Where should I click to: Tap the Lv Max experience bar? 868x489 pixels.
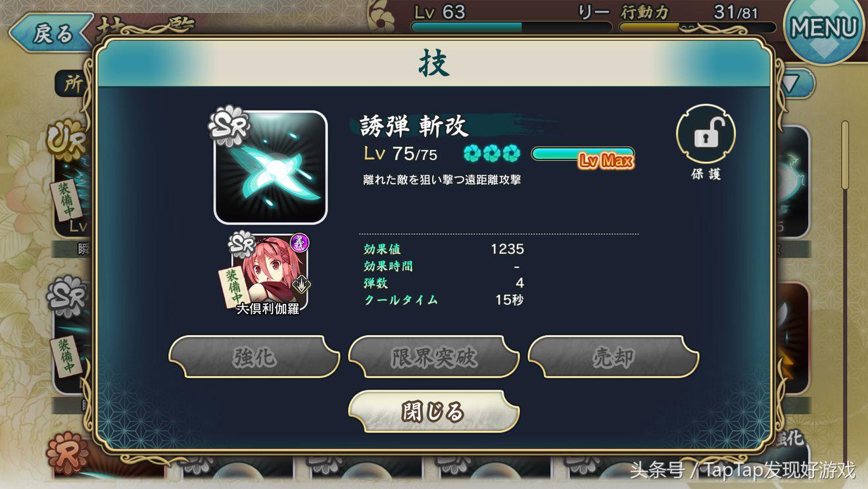click(x=583, y=155)
